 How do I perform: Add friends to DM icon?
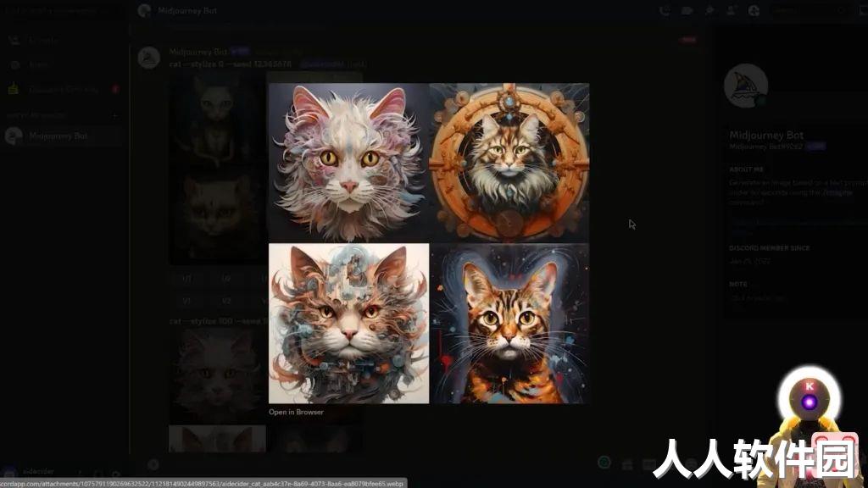coord(732,10)
